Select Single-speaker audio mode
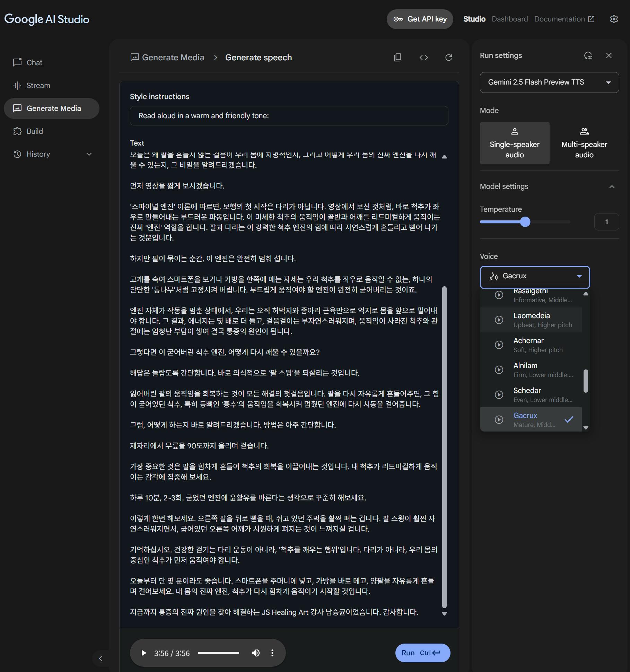The width and height of the screenshot is (630, 672). click(515, 143)
